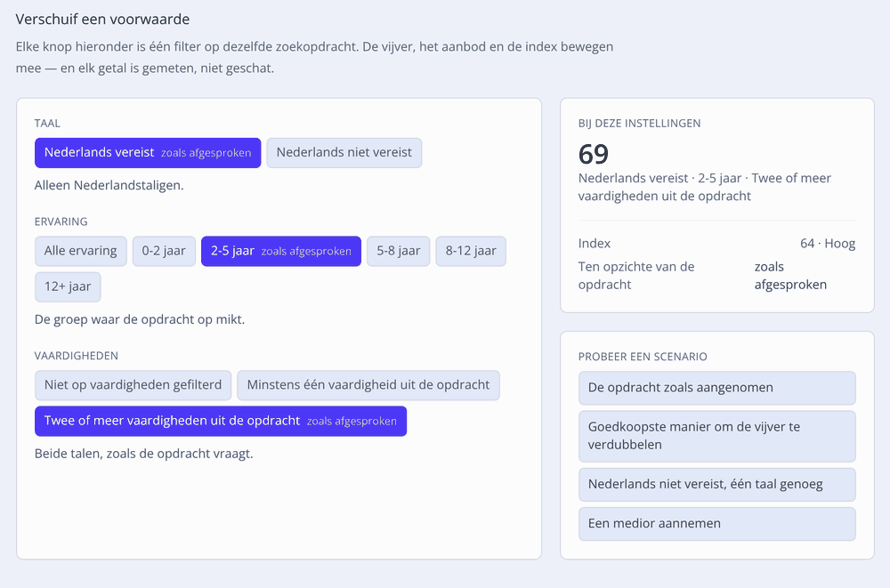This screenshot has height=588, width=890.
Task: Click the large result number 69
Action: pyautogui.click(x=594, y=154)
